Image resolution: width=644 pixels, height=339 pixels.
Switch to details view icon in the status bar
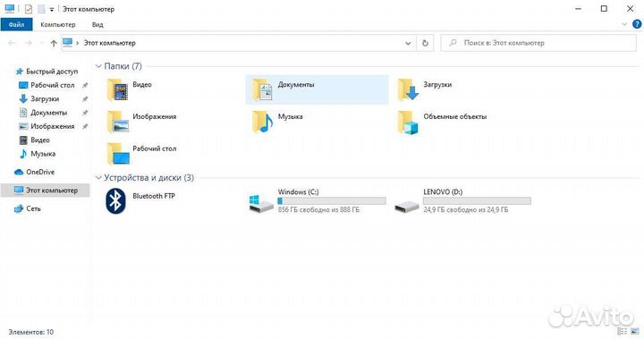(x=623, y=331)
